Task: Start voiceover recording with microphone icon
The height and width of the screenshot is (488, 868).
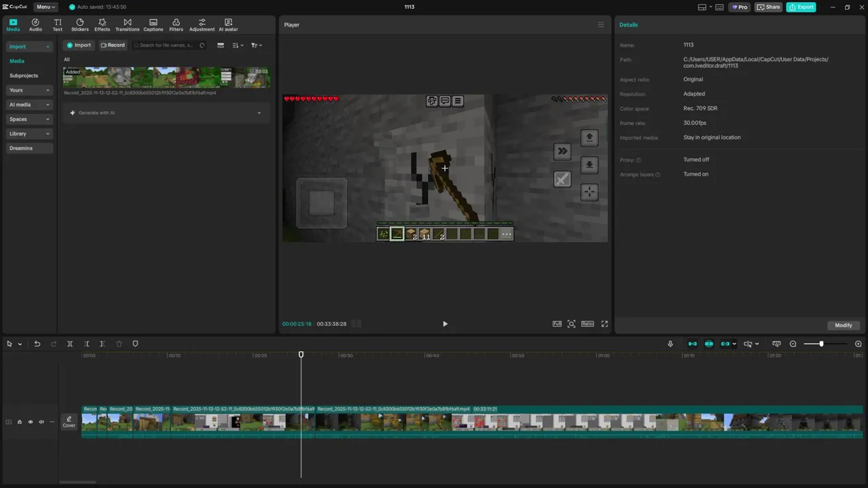Action: click(x=670, y=344)
